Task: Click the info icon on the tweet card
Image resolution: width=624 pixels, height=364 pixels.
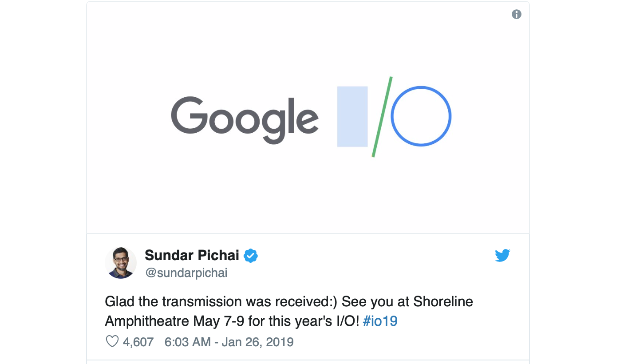Action: click(x=516, y=14)
